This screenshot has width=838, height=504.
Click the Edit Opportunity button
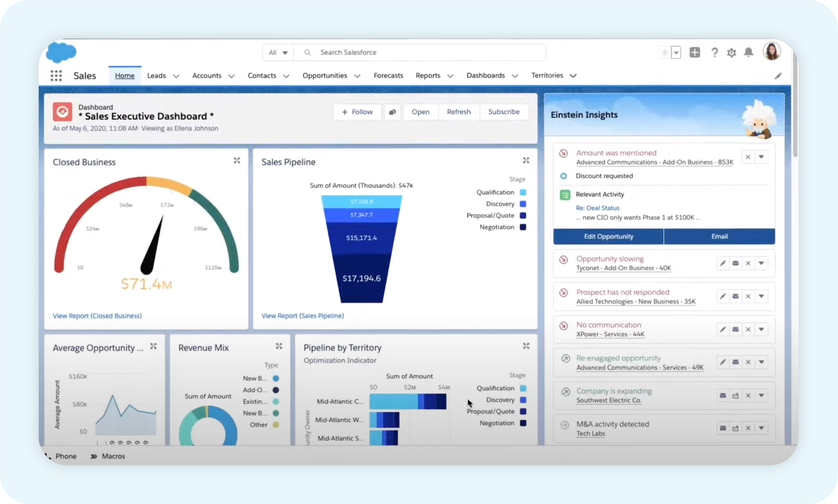(x=608, y=237)
